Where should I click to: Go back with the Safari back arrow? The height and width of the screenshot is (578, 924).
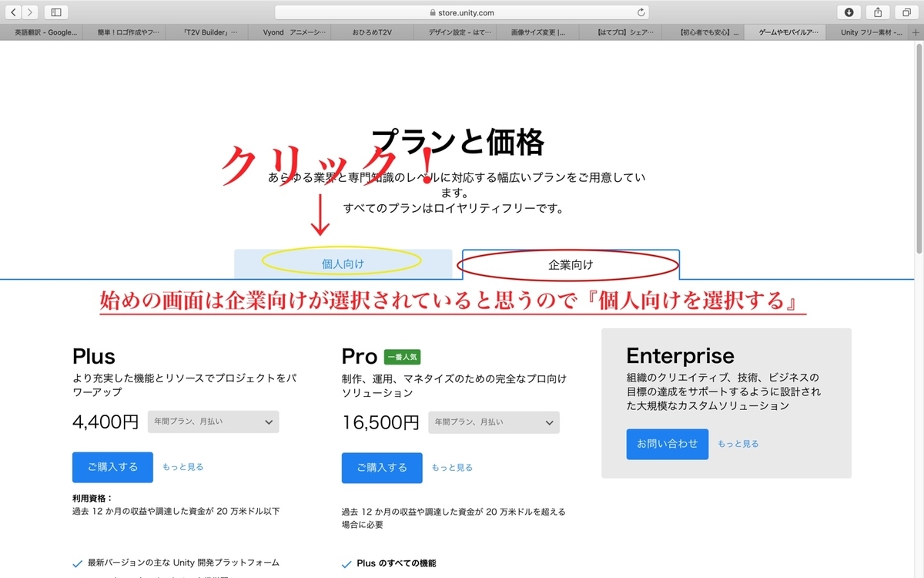[x=14, y=12]
